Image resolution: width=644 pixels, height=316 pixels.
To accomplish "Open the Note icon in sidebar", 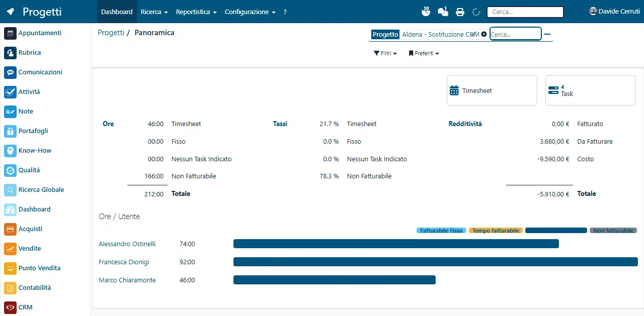I will (x=11, y=112).
